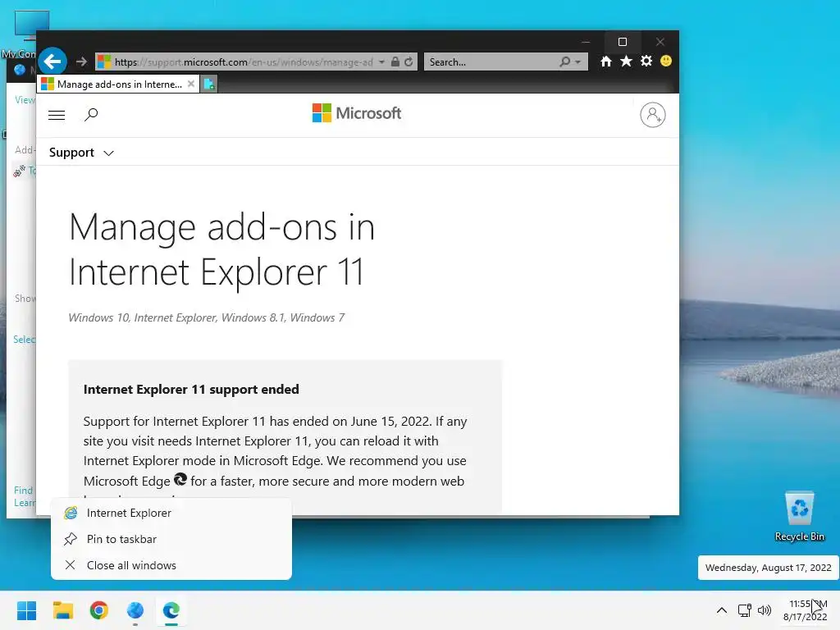This screenshot has width=840, height=630.
Task: Select Close all windows
Action: pos(171,565)
